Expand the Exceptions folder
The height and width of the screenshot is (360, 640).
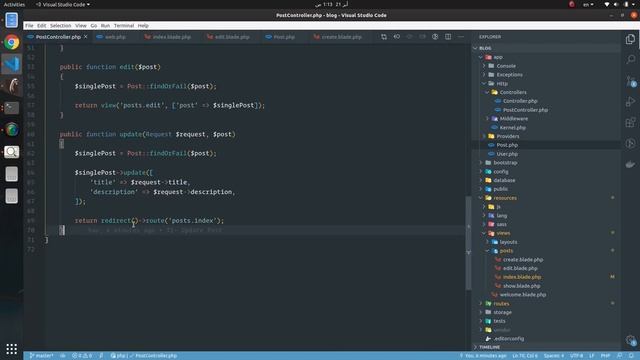click(x=547, y=75)
